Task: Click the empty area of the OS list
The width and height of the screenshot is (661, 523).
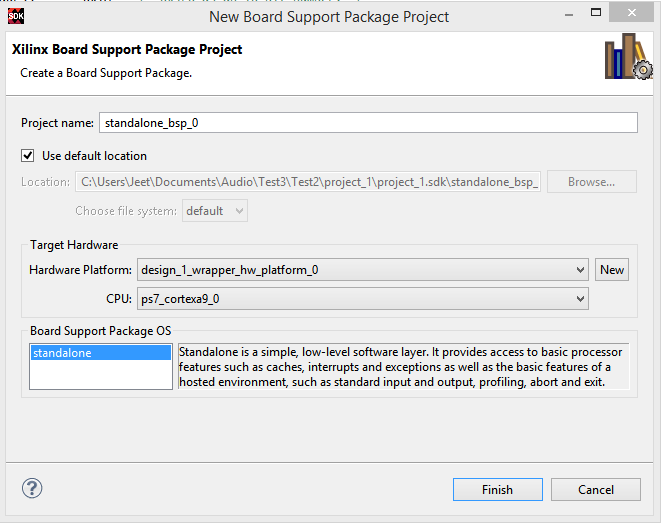Action: coord(101,375)
